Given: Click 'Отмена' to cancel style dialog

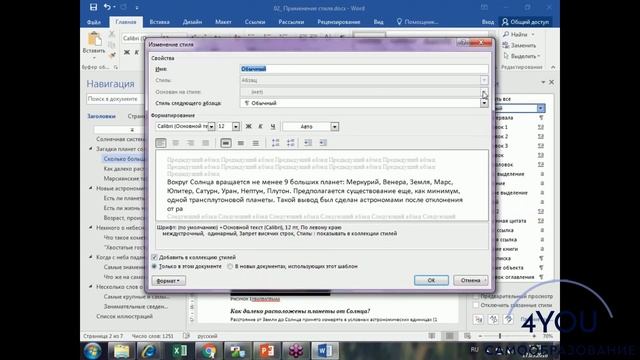Looking at the screenshot, I should [x=471, y=280].
